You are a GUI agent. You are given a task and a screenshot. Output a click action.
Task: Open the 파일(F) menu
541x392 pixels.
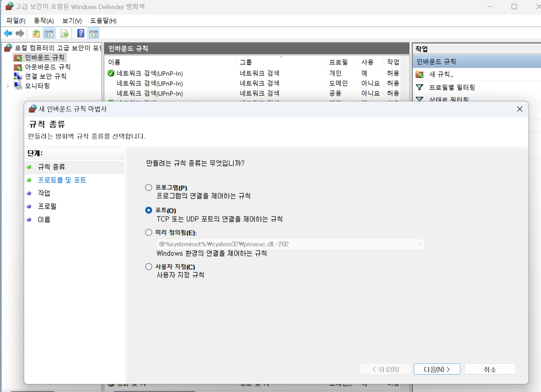pyautogui.click(x=16, y=21)
